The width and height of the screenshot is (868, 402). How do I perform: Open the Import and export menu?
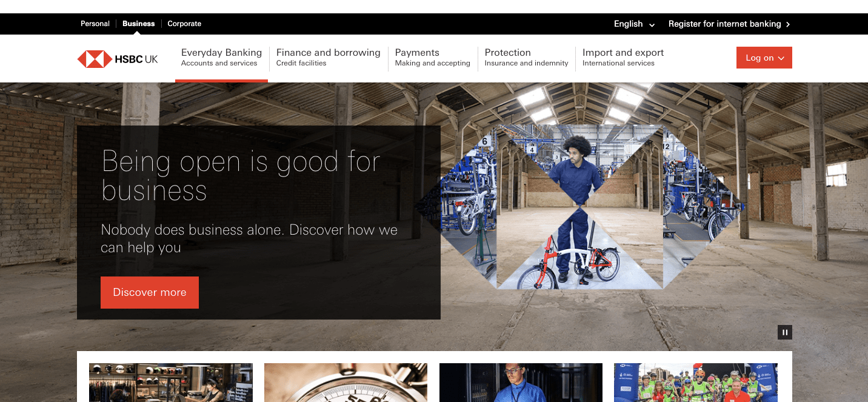(623, 58)
